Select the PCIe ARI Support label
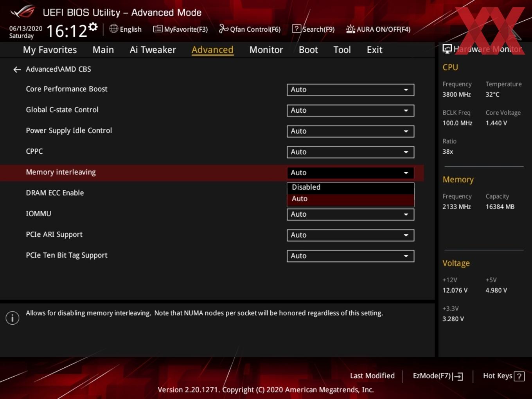 [54, 235]
